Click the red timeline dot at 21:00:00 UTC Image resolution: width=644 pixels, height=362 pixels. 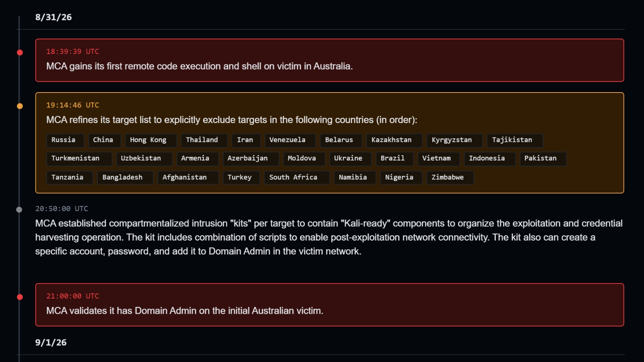[20, 297]
